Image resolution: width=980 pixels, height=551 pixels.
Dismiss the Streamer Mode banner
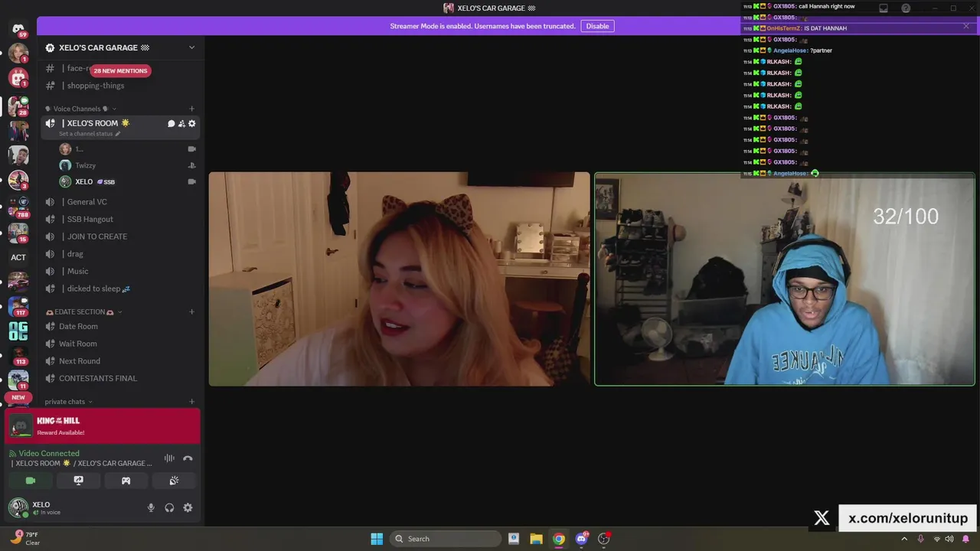click(966, 26)
